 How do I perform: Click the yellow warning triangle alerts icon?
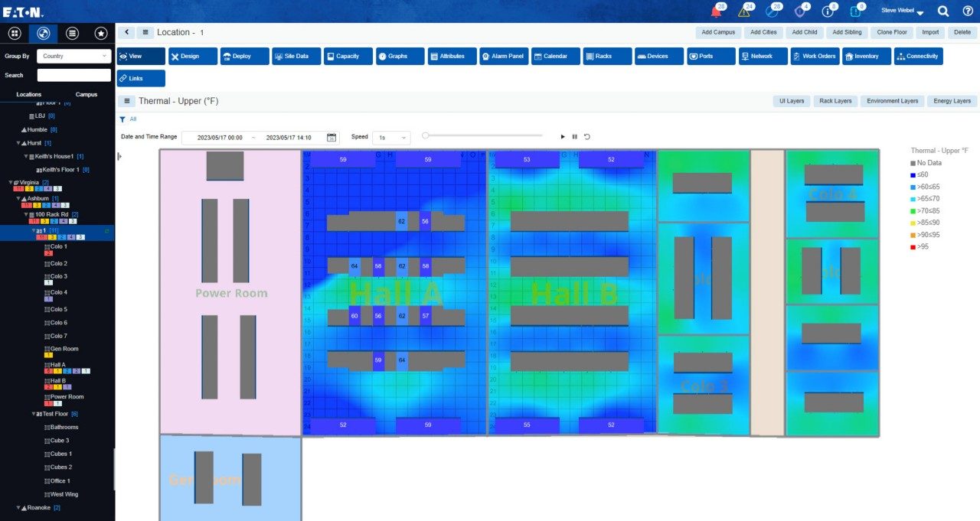click(743, 11)
